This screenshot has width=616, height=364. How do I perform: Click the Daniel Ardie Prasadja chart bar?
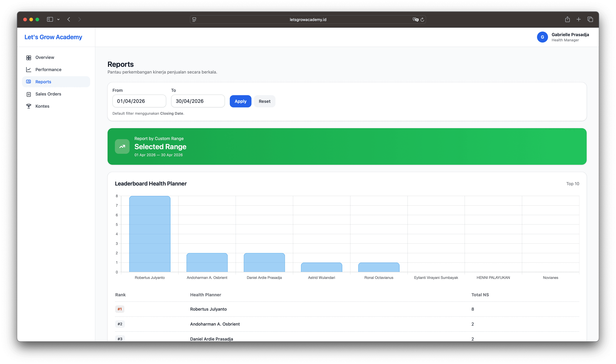[264, 262]
